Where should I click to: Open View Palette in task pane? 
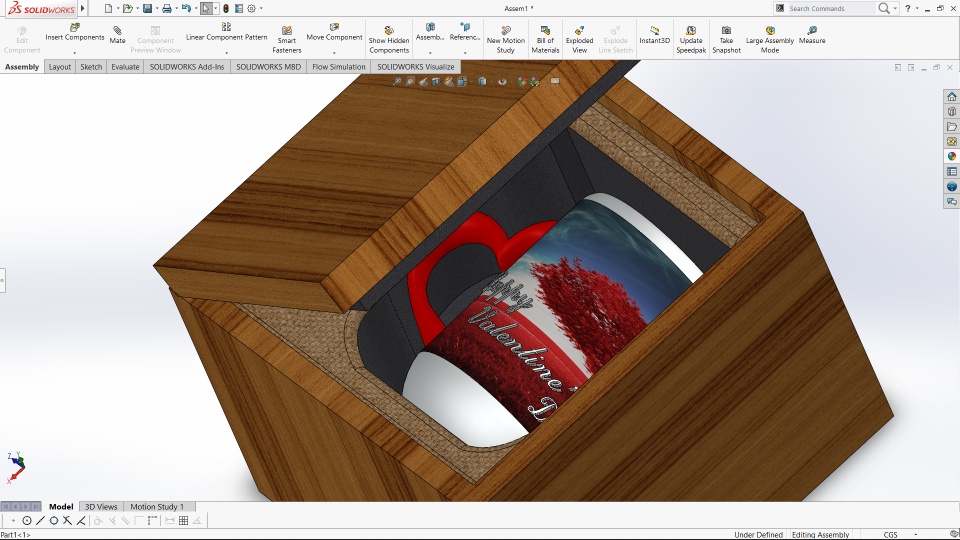(x=951, y=141)
